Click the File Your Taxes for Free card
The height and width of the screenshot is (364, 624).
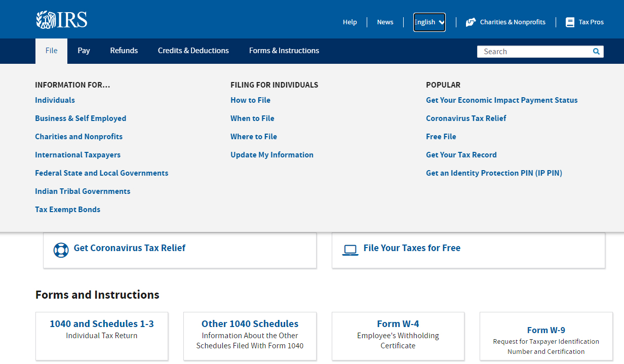(x=469, y=250)
